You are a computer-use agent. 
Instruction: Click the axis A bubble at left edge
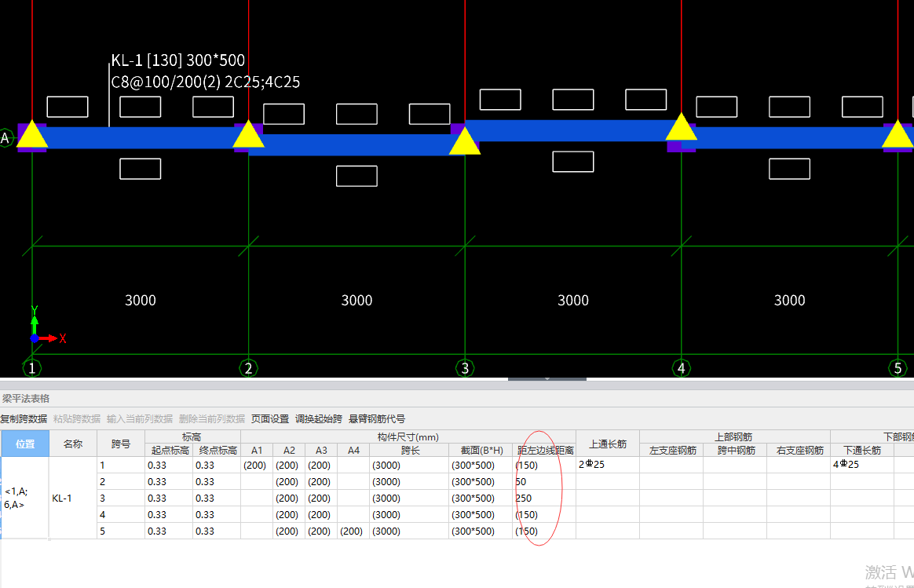pos(5,138)
